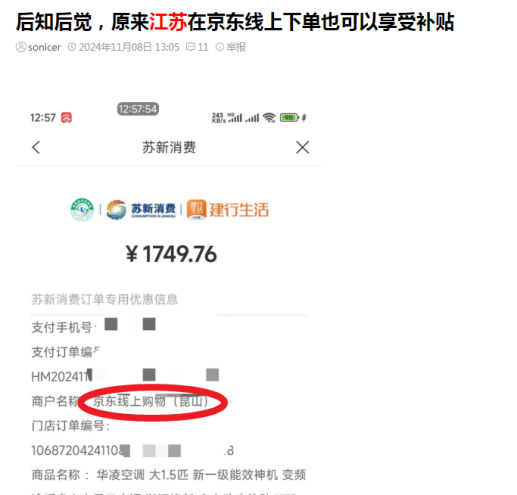Open author profile sonicer
Image resolution: width=517 pixels, height=495 pixels.
click(x=44, y=47)
